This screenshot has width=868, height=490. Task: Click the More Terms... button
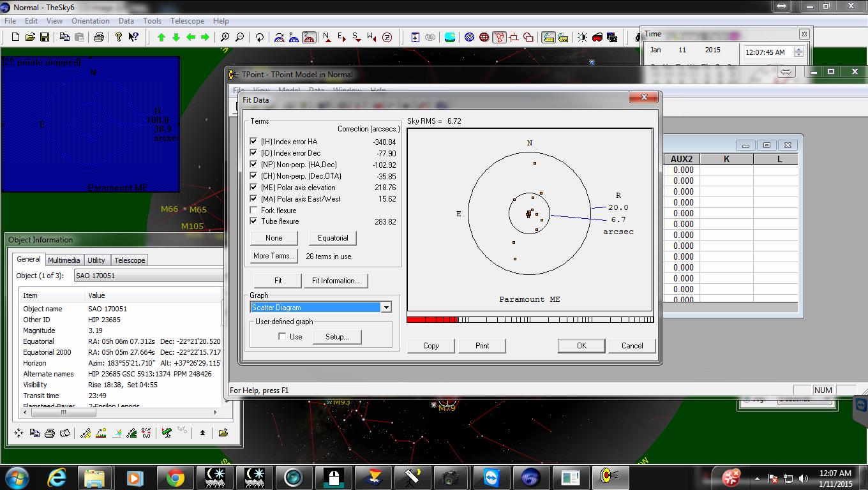[x=274, y=256]
